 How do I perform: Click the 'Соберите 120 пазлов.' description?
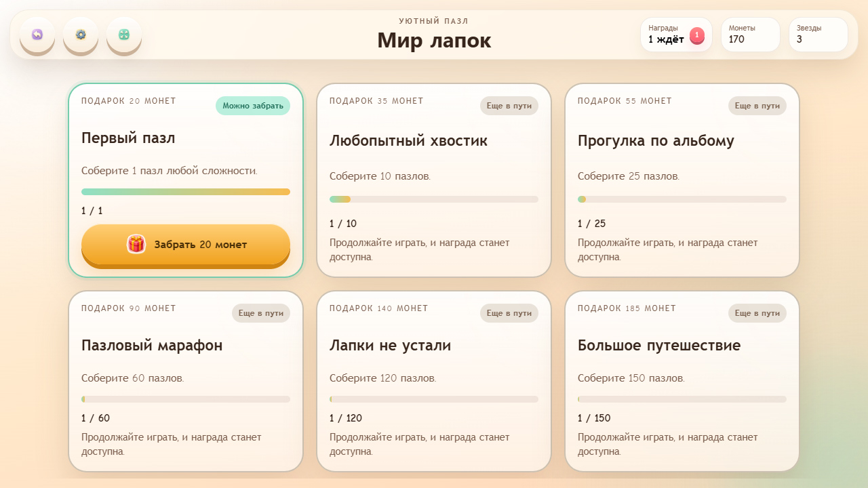pyautogui.click(x=383, y=378)
